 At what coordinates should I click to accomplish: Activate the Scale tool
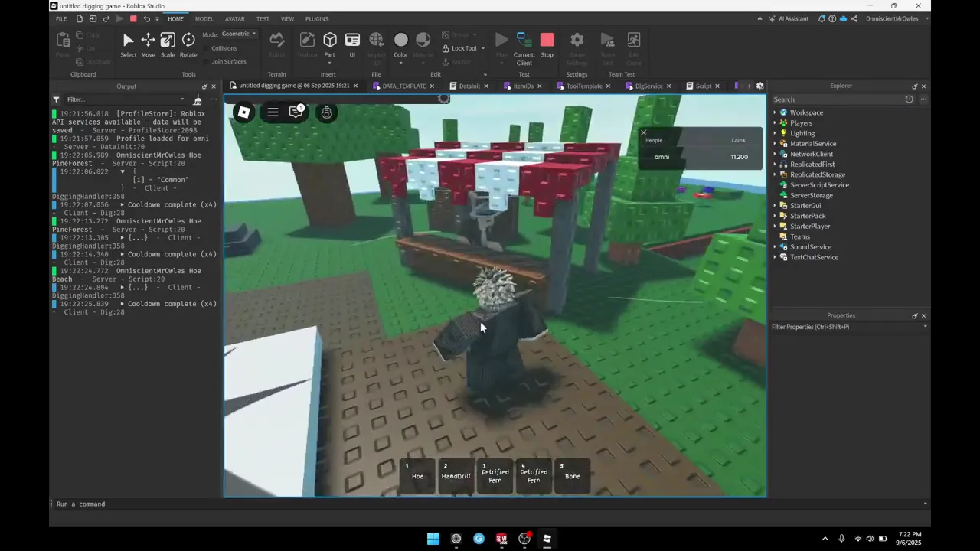(168, 45)
